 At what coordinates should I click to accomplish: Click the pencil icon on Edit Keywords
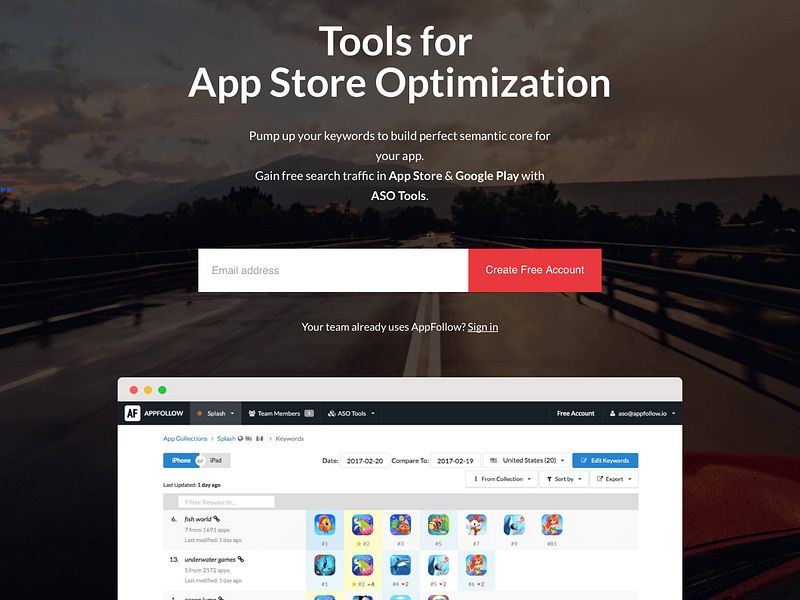pyautogui.click(x=583, y=460)
